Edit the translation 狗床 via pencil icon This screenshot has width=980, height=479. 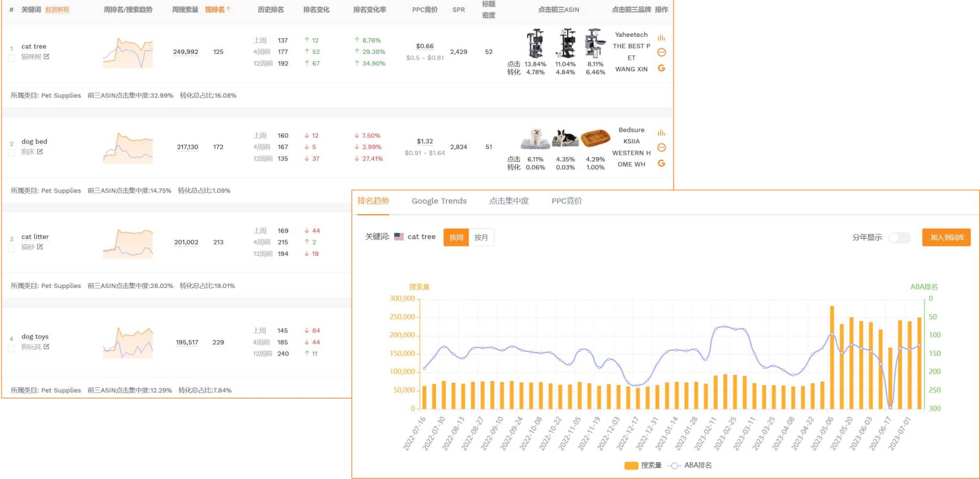point(40,152)
